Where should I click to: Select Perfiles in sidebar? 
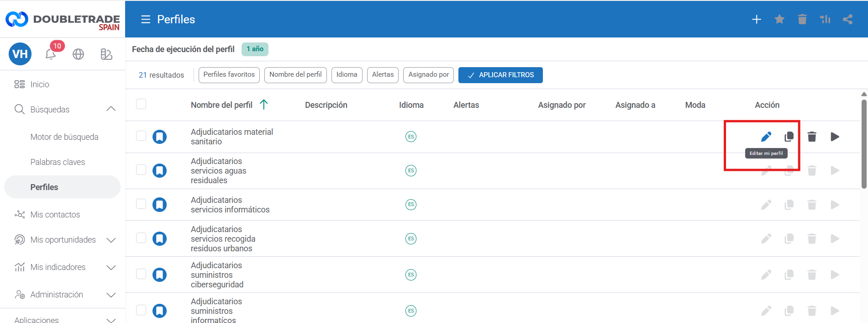62,187
